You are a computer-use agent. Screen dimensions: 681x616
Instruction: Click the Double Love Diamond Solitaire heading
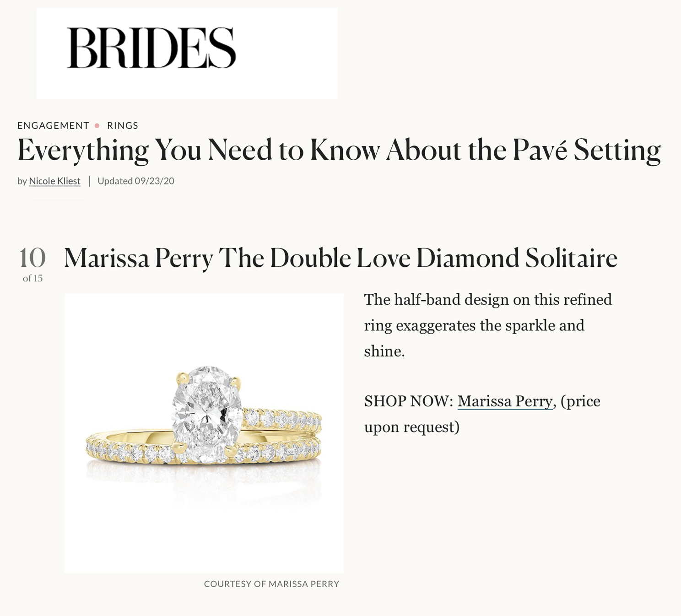[340, 258]
